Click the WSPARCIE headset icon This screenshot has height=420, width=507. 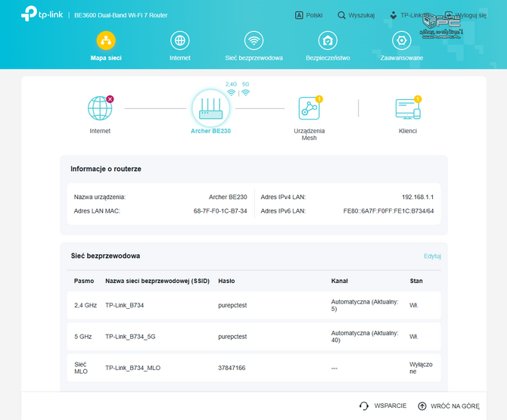(x=364, y=406)
